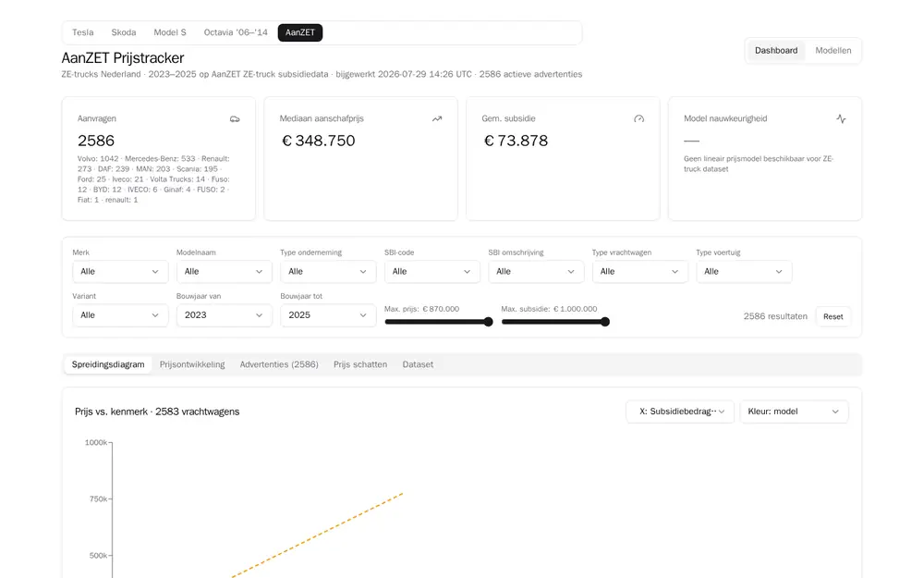Viewport: 924px width, 578px height.
Task: Switch to the Dashboard view
Action: (x=776, y=51)
